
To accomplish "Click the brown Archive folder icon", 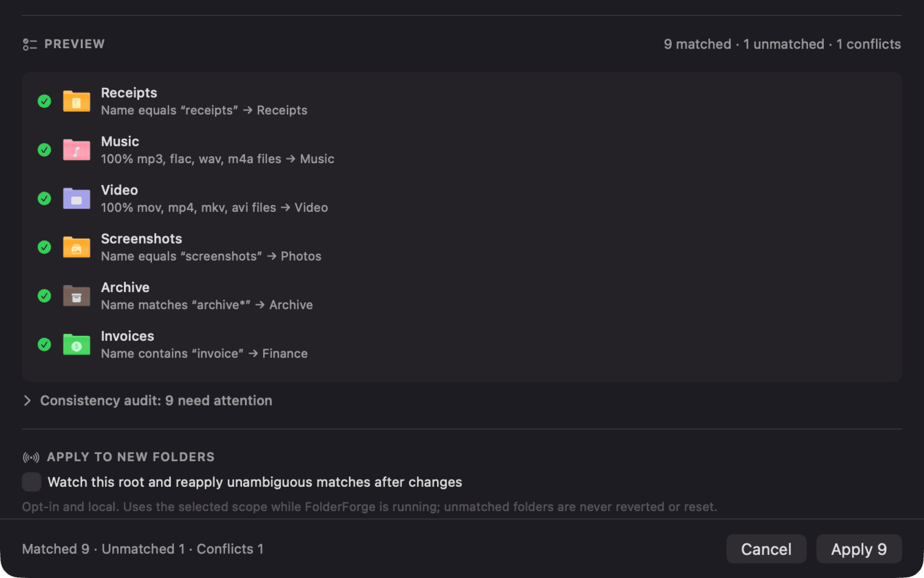I will pos(76,295).
